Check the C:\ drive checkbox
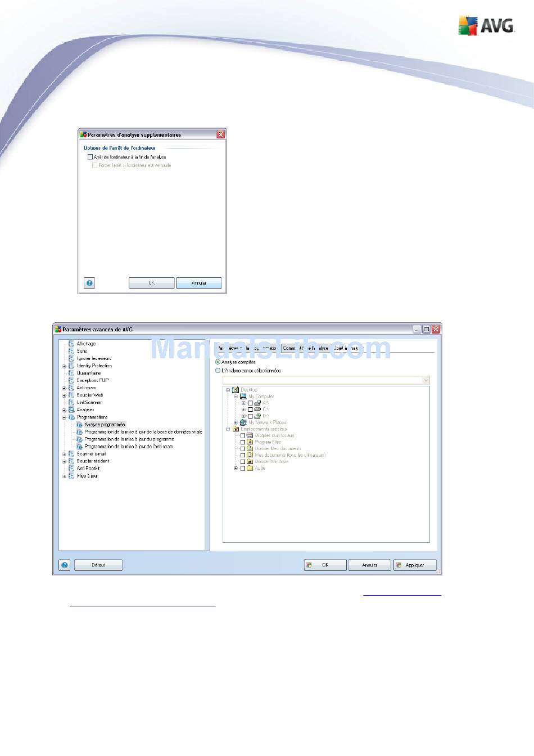Viewport: 534px width, 756px height. 251,409
